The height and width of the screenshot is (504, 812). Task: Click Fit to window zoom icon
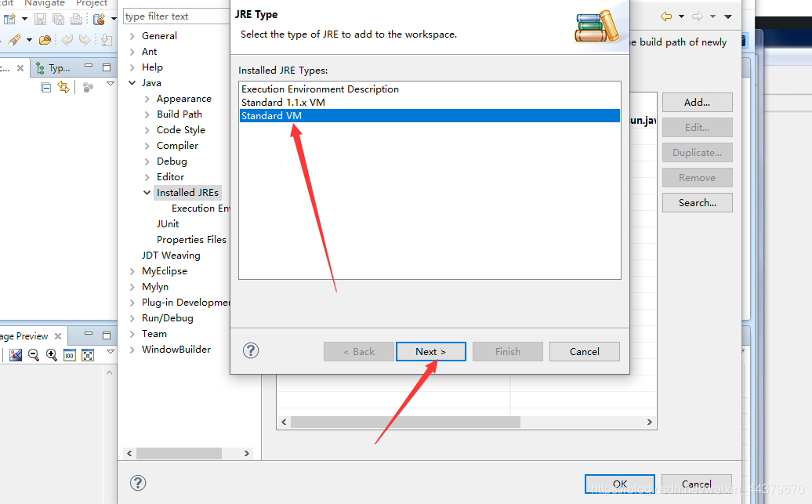point(88,355)
